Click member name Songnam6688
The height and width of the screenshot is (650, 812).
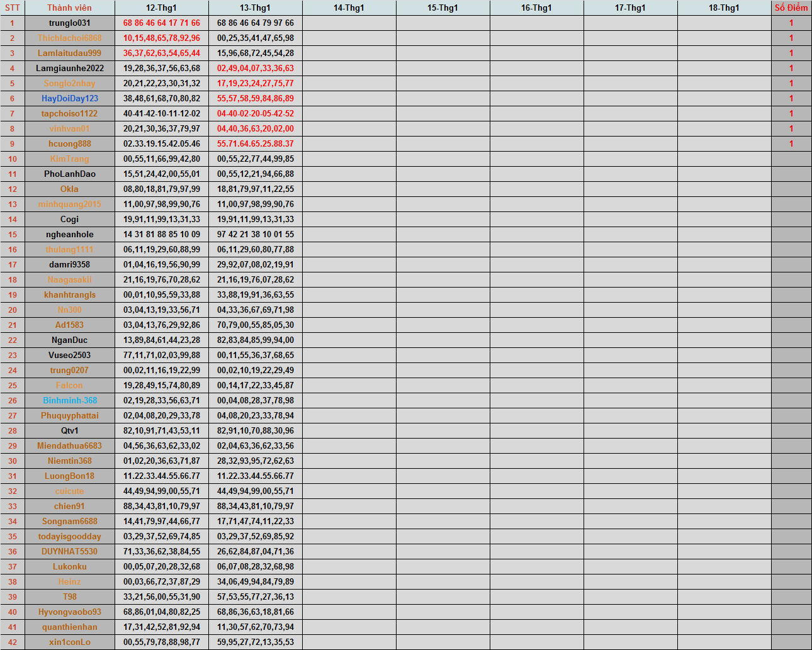pyautogui.click(x=69, y=521)
